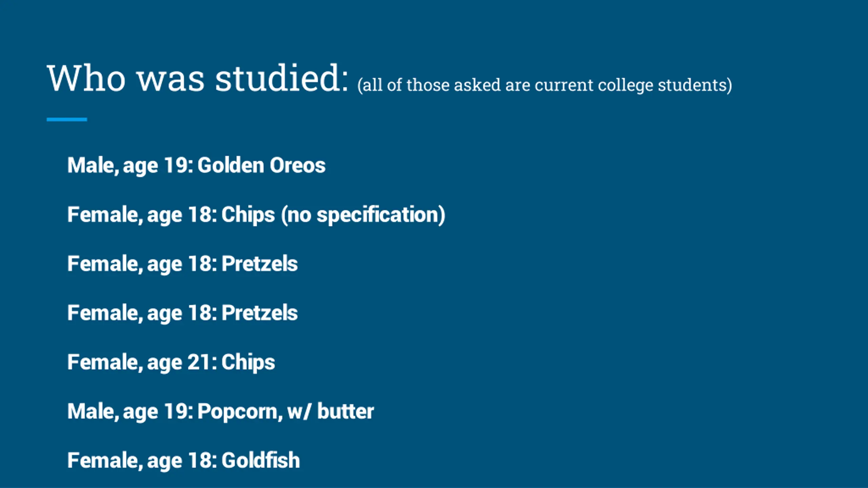Click the first 'Female, age 18: Pretzels' line
The width and height of the screenshot is (868, 488).
click(x=182, y=264)
